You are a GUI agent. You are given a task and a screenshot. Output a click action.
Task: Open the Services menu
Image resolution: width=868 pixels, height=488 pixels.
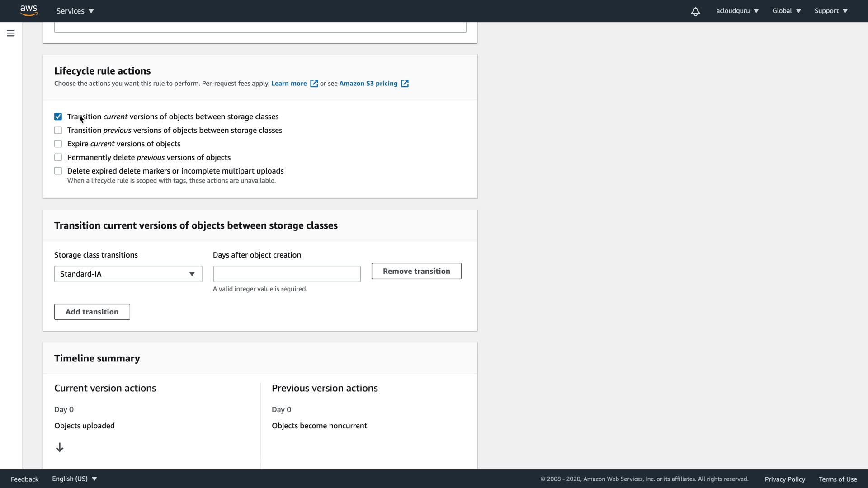(x=75, y=11)
